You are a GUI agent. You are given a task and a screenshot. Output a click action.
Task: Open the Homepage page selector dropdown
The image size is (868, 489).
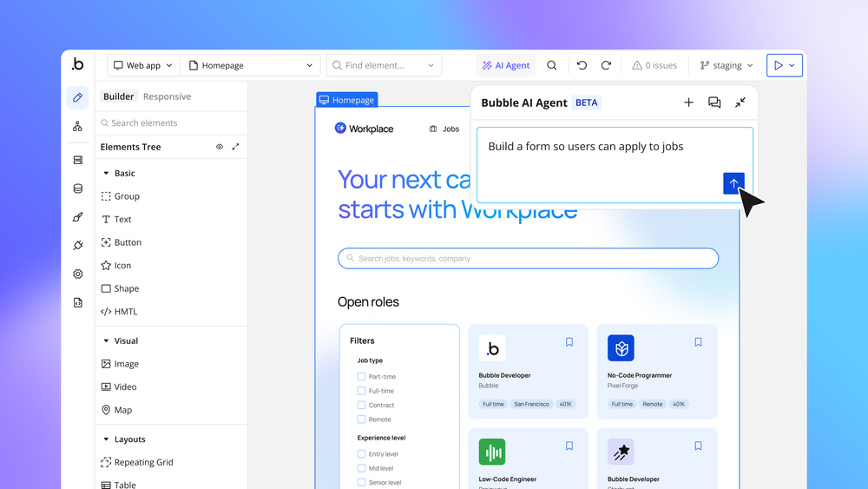(250, 65)
